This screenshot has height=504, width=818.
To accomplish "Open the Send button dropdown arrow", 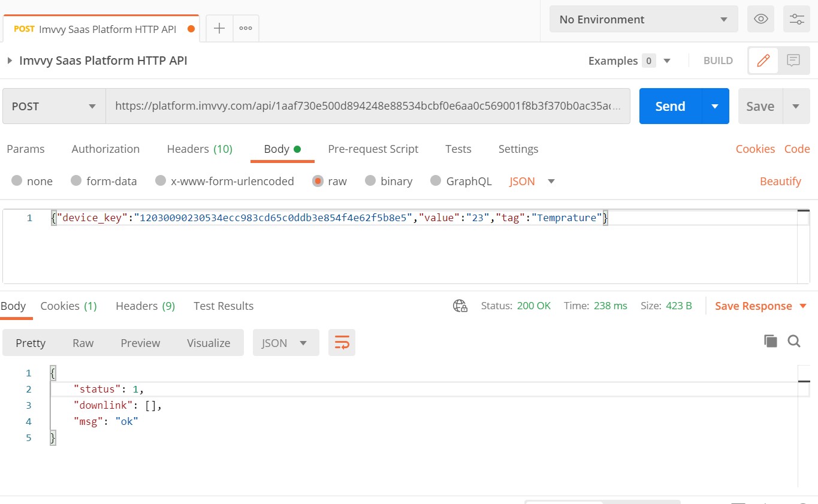I will click(715, 106).
